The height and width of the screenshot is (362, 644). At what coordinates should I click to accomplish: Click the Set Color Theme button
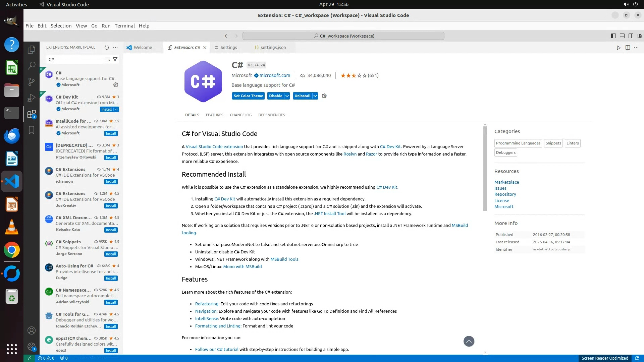point(248,96)
